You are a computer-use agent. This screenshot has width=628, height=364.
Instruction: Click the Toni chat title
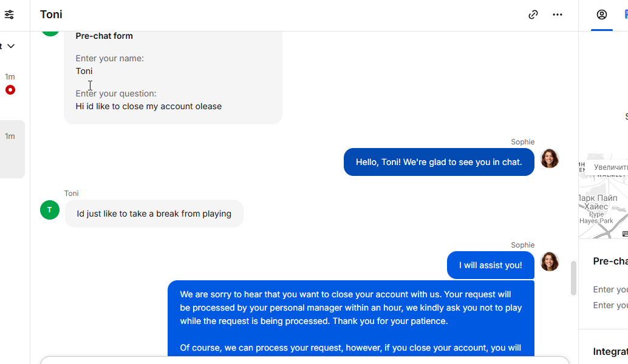(51, 15)
